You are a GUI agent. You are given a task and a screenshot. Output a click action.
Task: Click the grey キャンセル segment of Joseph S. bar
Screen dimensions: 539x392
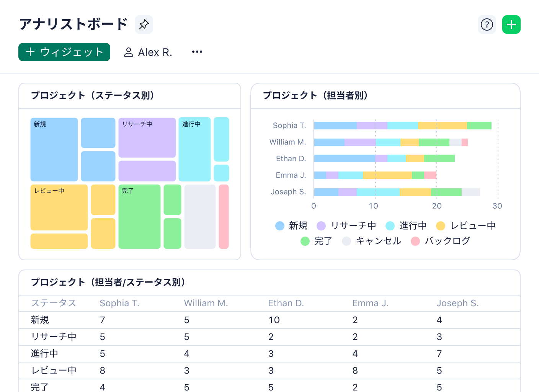(x=471, y=192)
